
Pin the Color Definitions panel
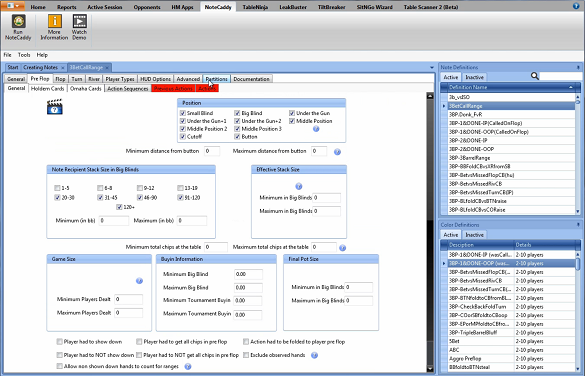pos(578,225)
